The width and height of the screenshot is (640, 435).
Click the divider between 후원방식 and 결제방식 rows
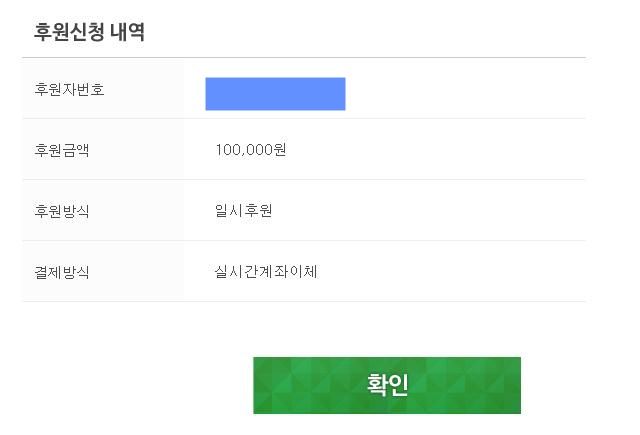pos(304,240)
